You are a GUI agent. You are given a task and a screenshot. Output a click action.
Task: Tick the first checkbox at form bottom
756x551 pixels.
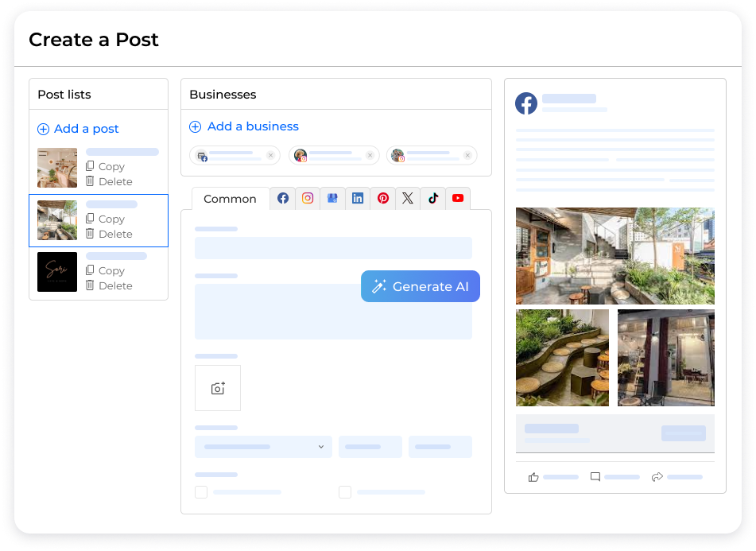201,492
